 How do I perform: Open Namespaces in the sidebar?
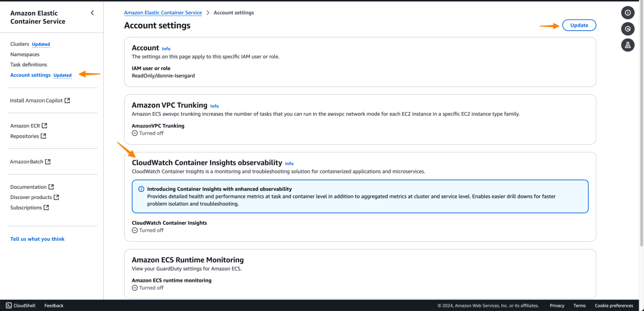pos(24,54)
